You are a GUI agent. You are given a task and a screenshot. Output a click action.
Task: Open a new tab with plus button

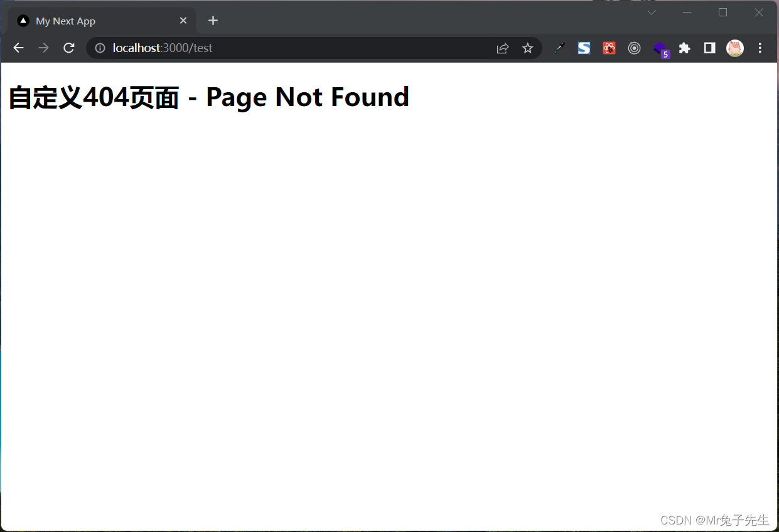pyautogui.click(x=213, y=21)
